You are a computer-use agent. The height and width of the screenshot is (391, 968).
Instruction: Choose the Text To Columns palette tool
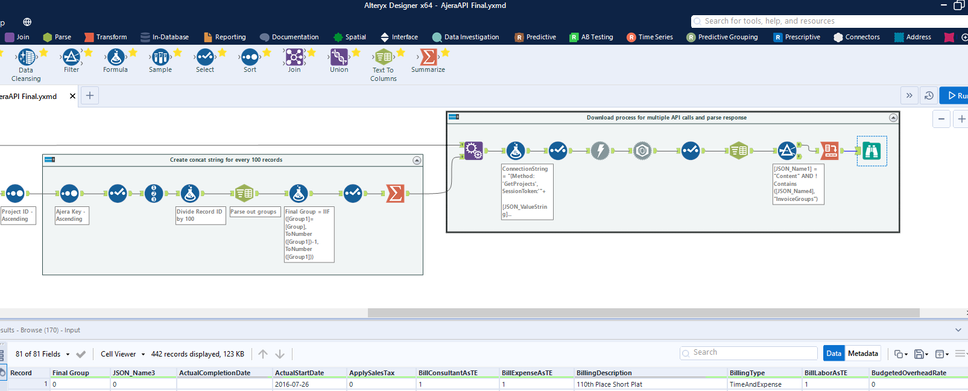pos(383,57)
